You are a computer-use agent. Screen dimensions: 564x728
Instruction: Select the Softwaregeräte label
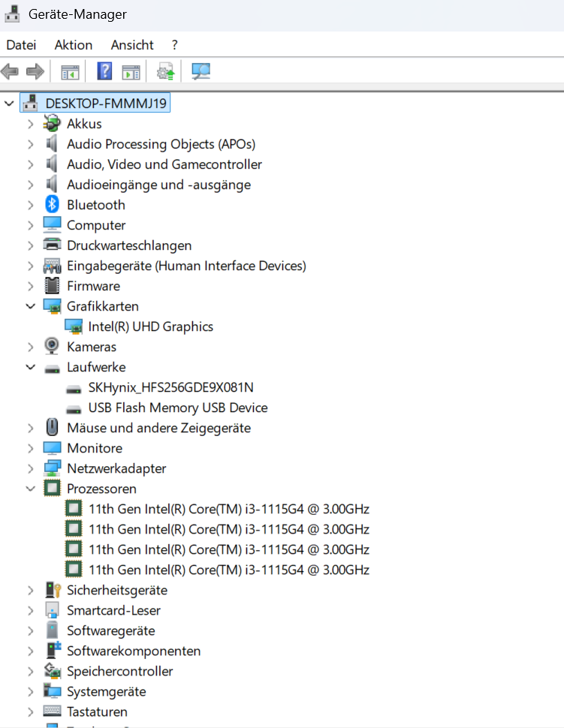(111, 630)
